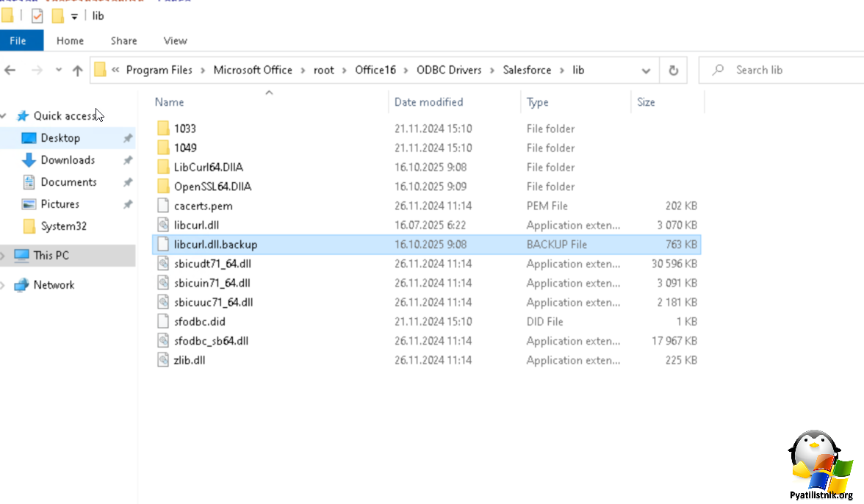
Task: Click the cacerts.pem file icon
Action: coord(163,206)
